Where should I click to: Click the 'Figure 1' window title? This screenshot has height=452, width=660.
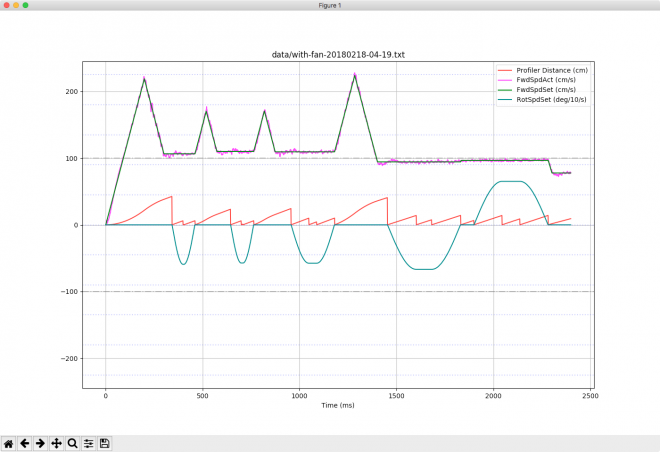tap(330, 5)
